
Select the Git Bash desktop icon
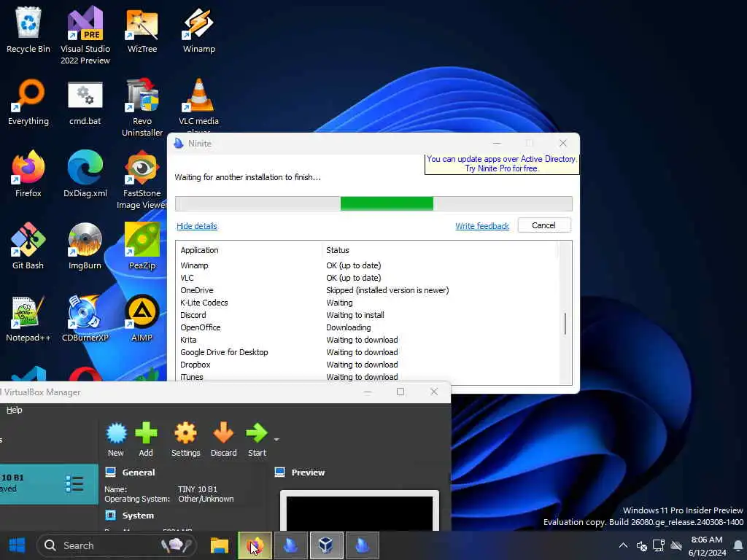coord(28,246)
